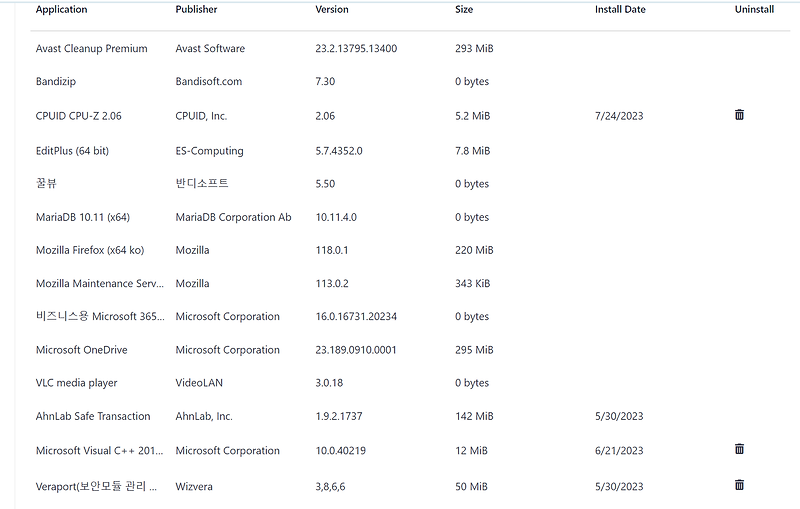Click size 5.2 MiB
This screenshot has width=800, height=509.
472,116
